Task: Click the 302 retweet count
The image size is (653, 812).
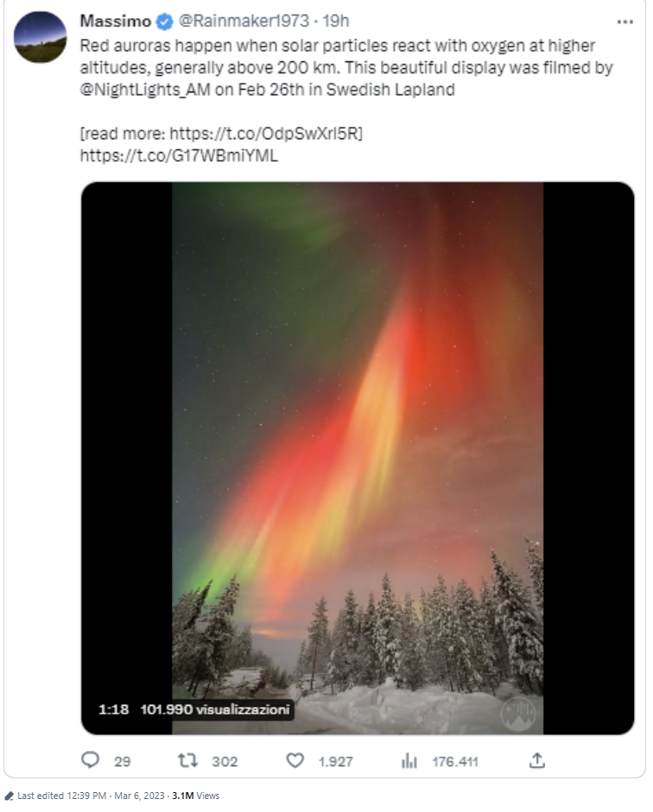Action: 225,761
